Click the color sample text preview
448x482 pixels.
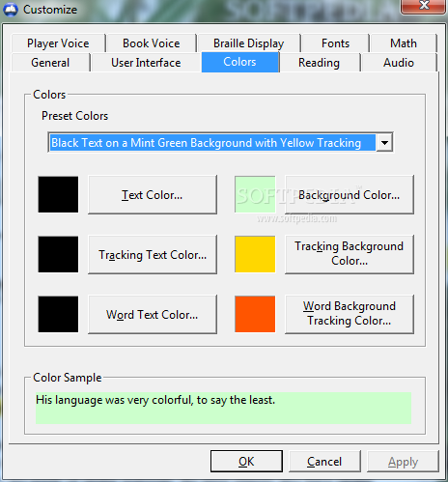(x=223, y=408)
